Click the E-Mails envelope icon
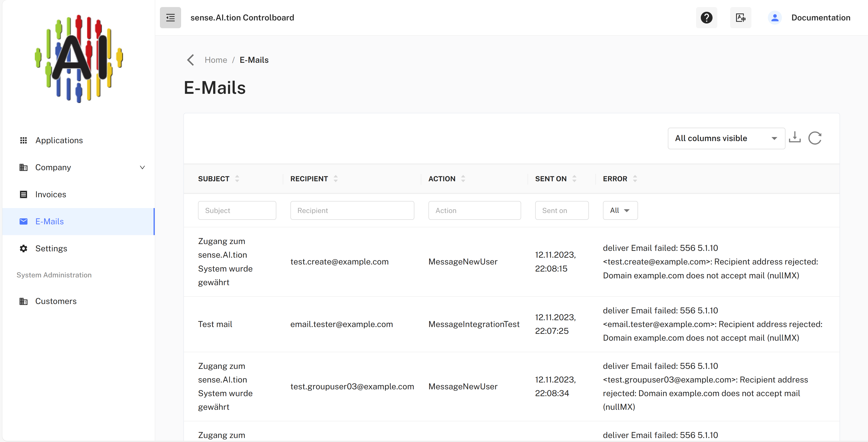Viewport: 868px width, 442px height. click(23, 221)
